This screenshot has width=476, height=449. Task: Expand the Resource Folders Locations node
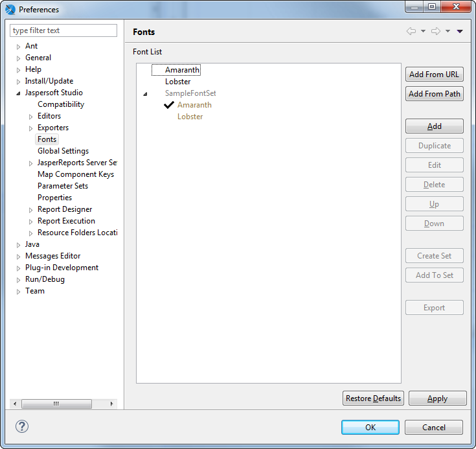click(30, 233)
